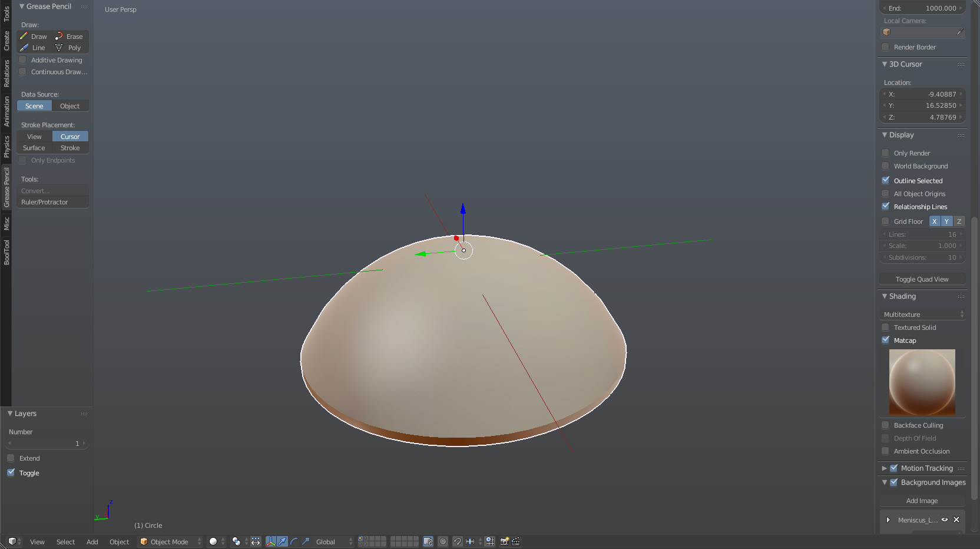Expand the Motion Tracking panel
980x549 pixels.
[x=883, y=468]
